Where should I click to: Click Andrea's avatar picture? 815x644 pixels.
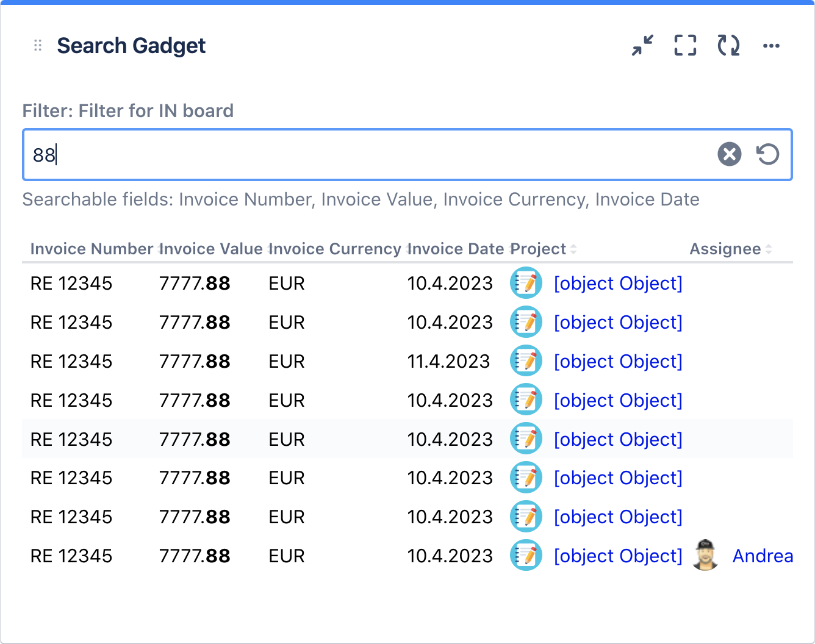click(706, 556)
